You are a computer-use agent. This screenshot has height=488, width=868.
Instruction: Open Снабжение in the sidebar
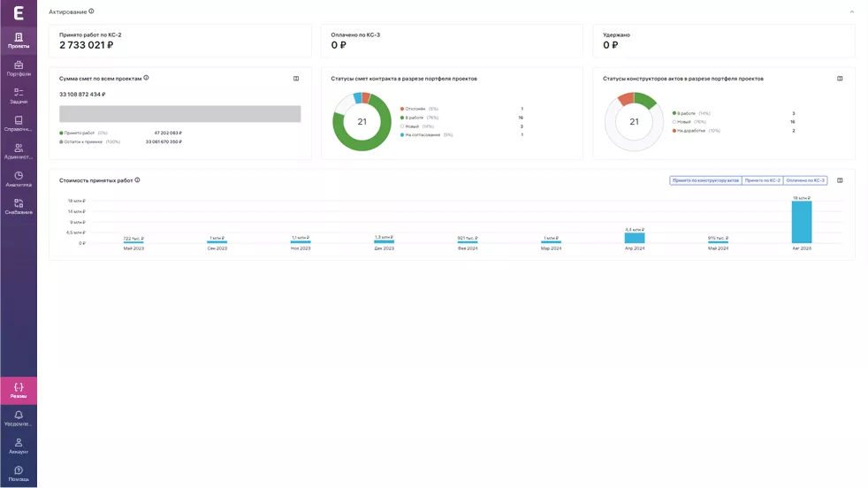[x=19, y=206]
